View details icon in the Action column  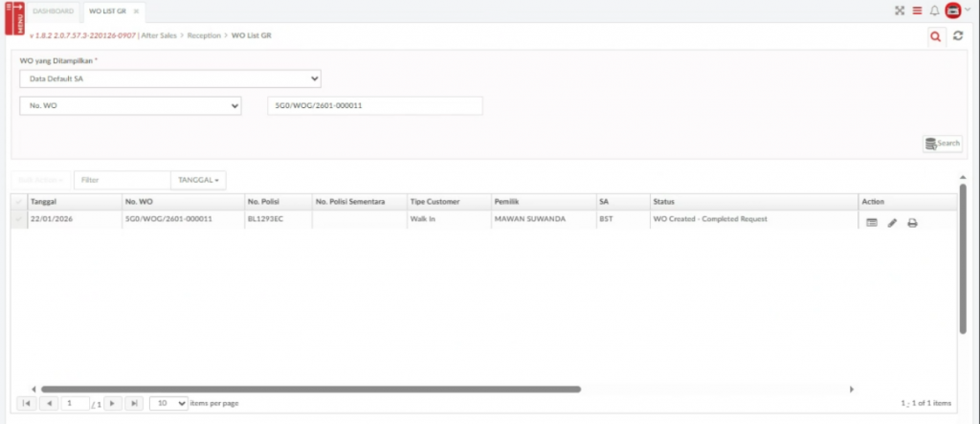tap(871, 222)
